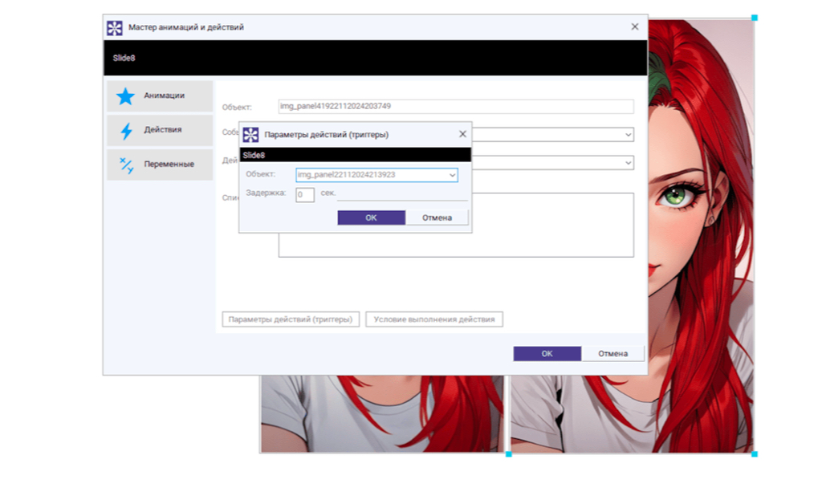818x504 pixels.
Task: Click Условие выполнения действия button
Action: (x=434, y=319)
